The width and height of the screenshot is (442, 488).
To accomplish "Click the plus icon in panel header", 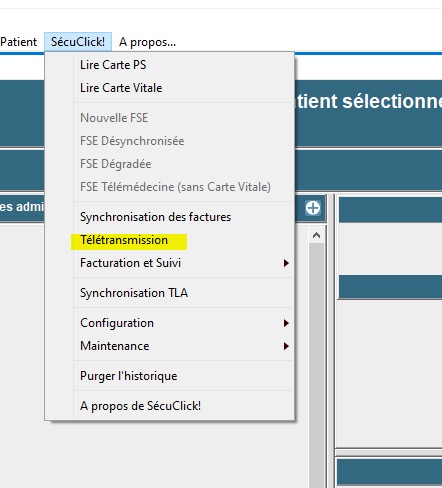I will (x=313, y=208).
